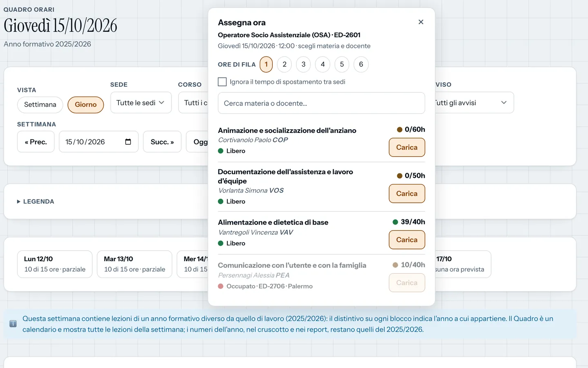This screenshot has height=368, width=588.
Task: Open the Mer 14/10 day card
Action: [x=193, y=264]
